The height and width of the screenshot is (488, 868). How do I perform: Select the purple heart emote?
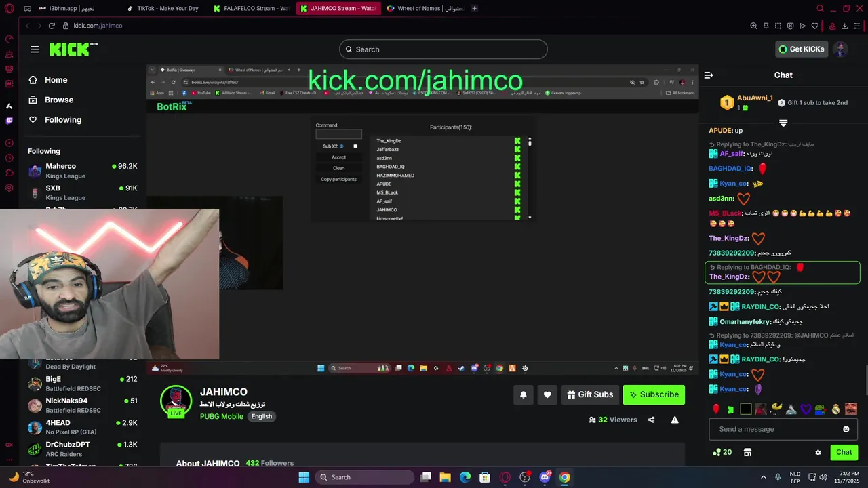806,409
